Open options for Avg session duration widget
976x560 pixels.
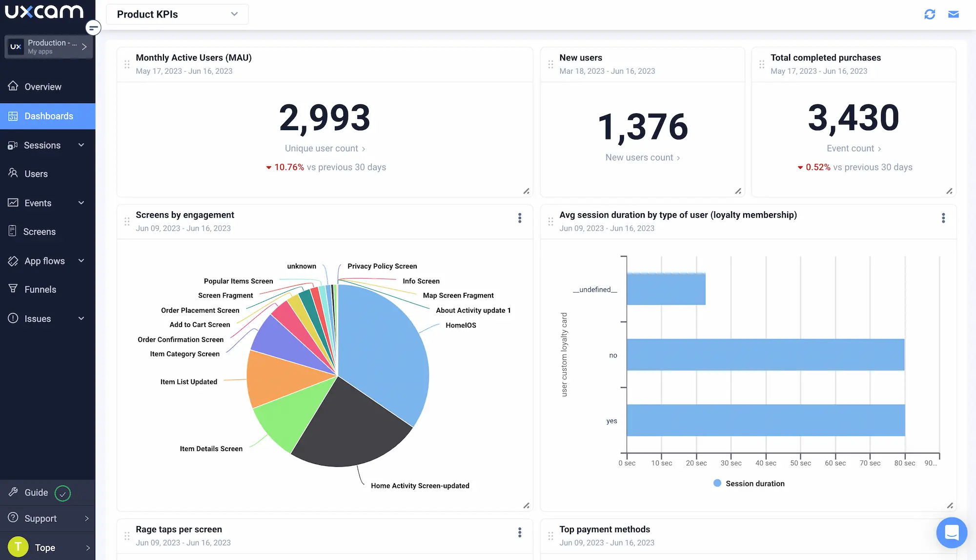tap(943, 218)
